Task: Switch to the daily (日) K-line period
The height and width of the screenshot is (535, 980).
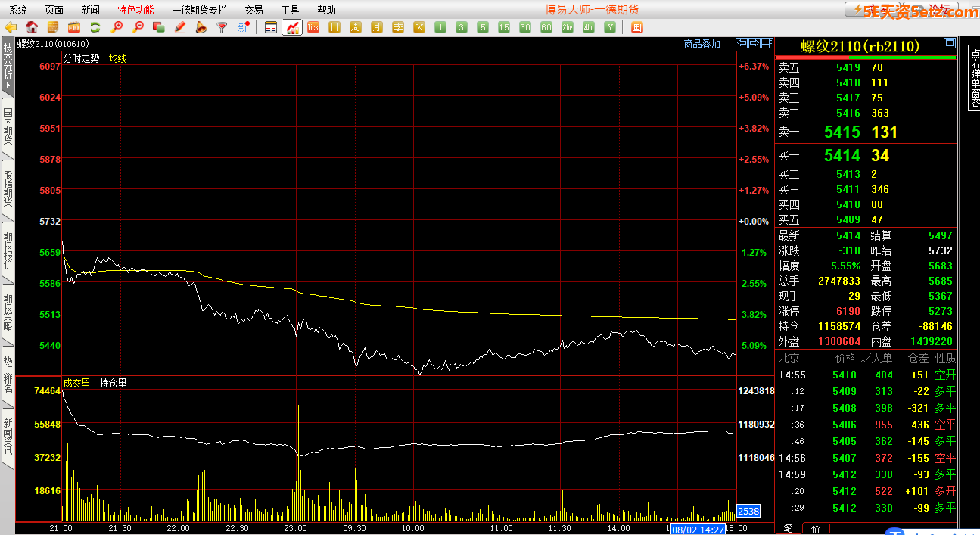Action: (334, 27)
